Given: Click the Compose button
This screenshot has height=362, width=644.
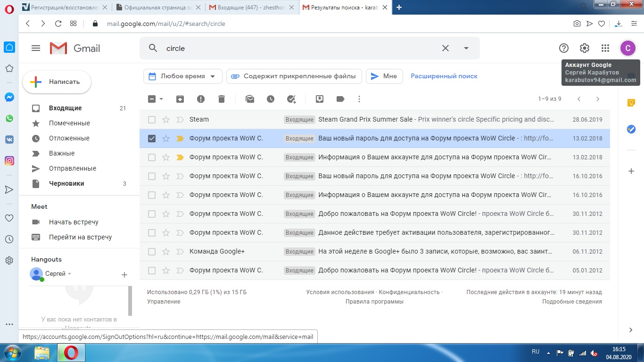Looking at the screenshot, I should tap(57, 82).
